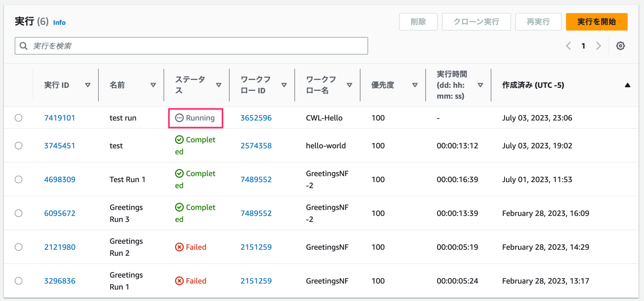Sort by the 優先度 column arrow
The height and width of the screenshot is (301, 644).
pos(415,85)
